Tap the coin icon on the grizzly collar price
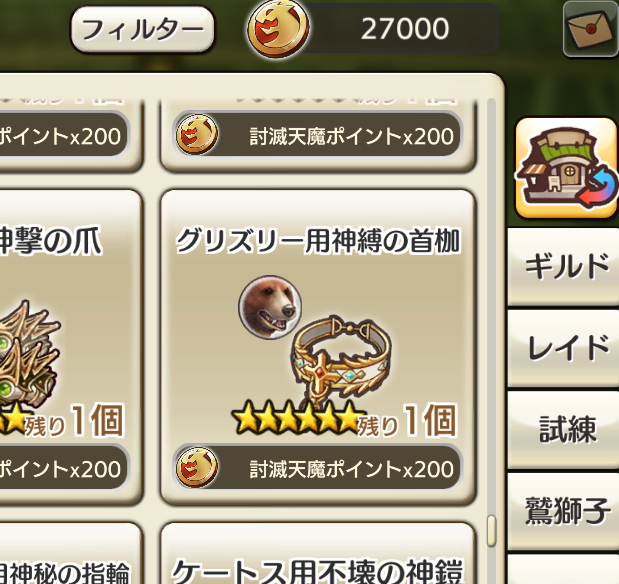Image resolution: width=619 pixels, height=584 pixels. pyautogui.click(x=197, y=468)
